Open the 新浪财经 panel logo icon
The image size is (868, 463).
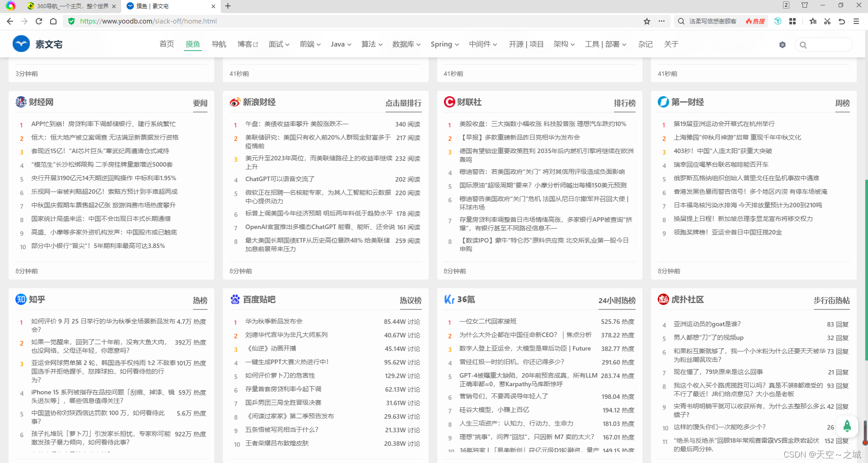(235, 102)
